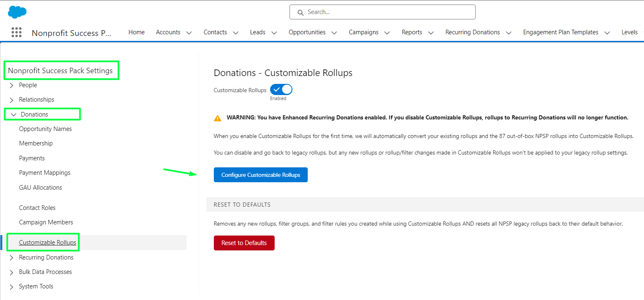644x300 pixels.
Task: Select Opportunity Names under Donations
Action: (x=45, y=129)
